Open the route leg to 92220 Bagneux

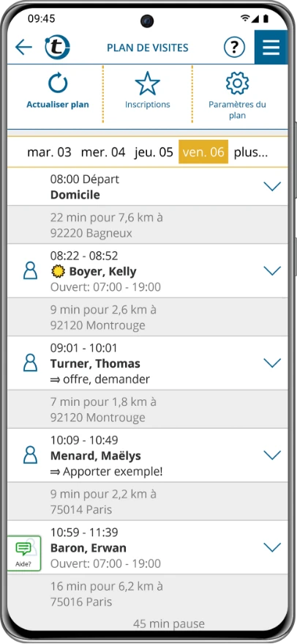[148, 225]
